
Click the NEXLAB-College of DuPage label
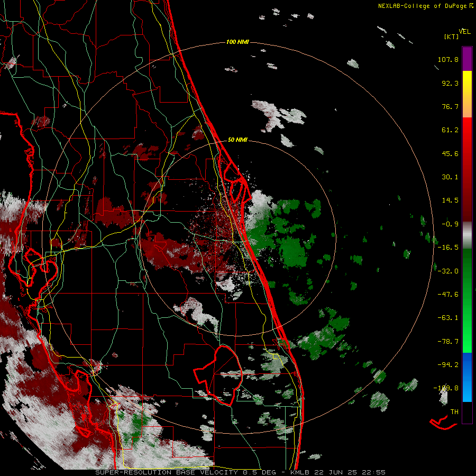[x=423, y=6]
